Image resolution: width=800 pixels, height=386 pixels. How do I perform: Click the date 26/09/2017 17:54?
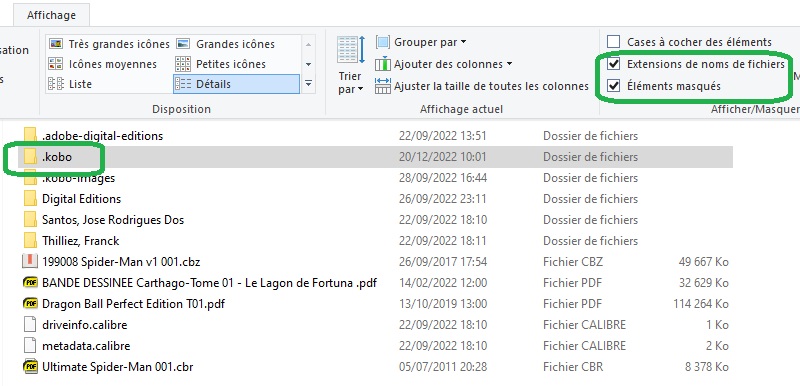(443, 262)
